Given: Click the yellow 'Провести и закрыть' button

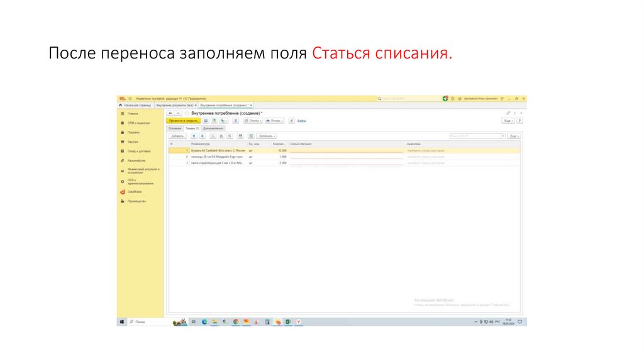Looking at the screenshot, I should pos(183,121).
